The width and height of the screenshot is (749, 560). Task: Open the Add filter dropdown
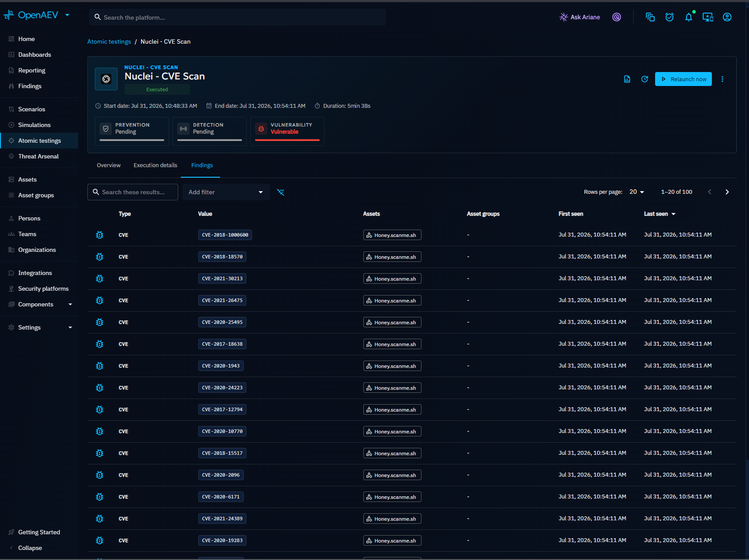coord(226,192)
